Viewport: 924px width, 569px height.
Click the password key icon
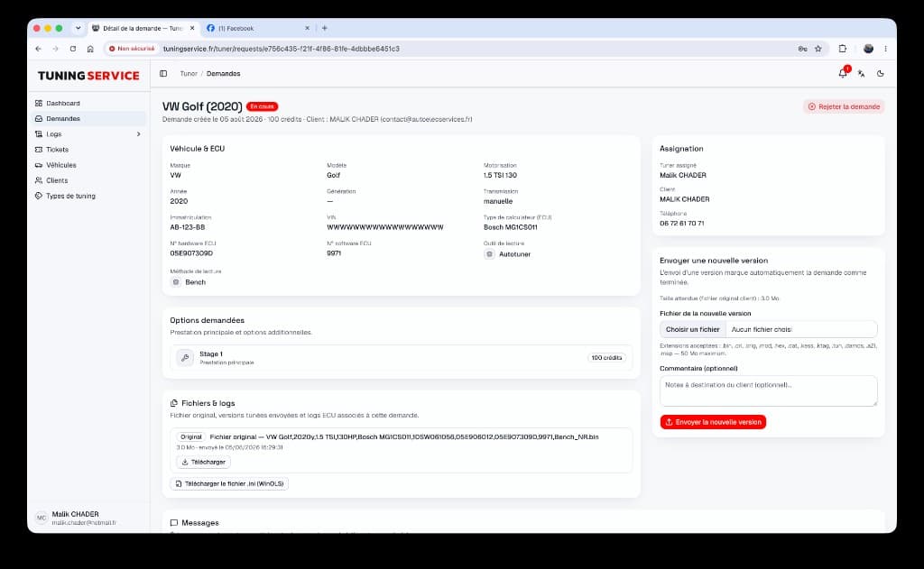pyautogui.click(x=802, y=49)
